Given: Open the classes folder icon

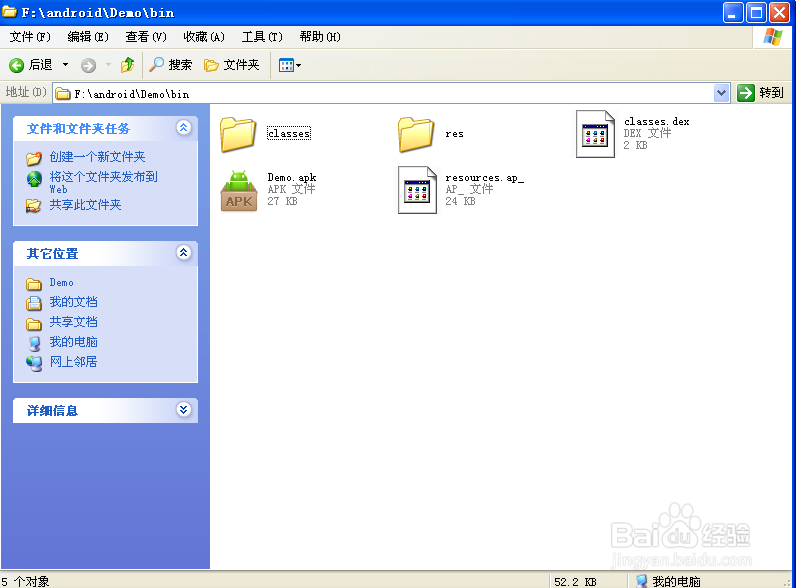Looking at the screenshot, I should (x=238, y=134).
